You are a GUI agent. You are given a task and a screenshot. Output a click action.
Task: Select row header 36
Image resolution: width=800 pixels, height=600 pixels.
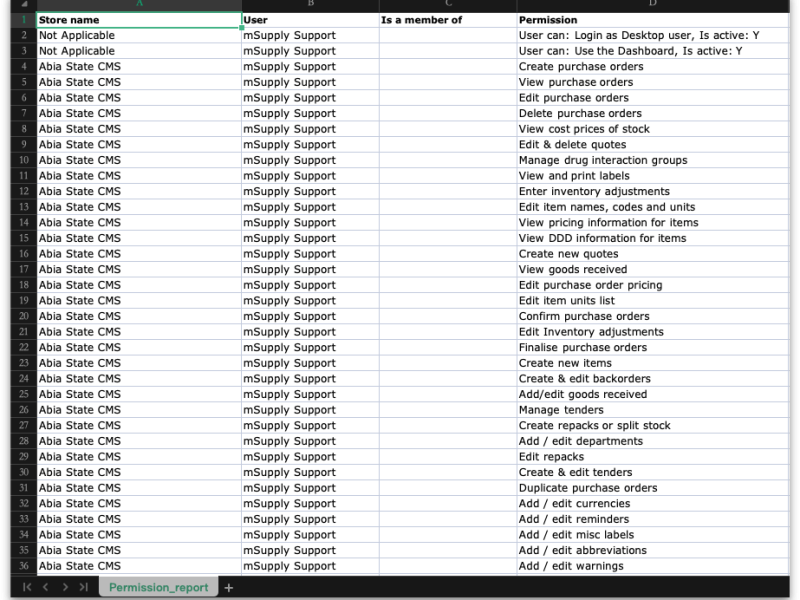pyautogui.click(x=24, y=566)
